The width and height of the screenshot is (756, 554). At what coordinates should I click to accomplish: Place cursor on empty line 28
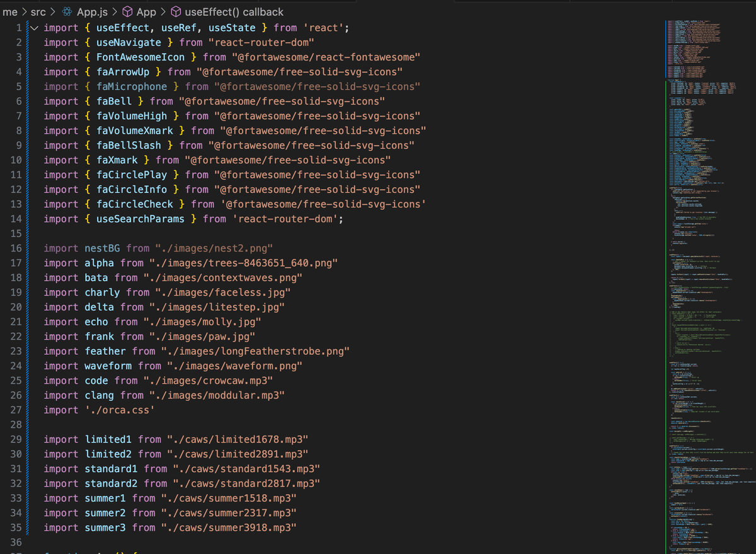pyautogui.click(x=189, y=425)
